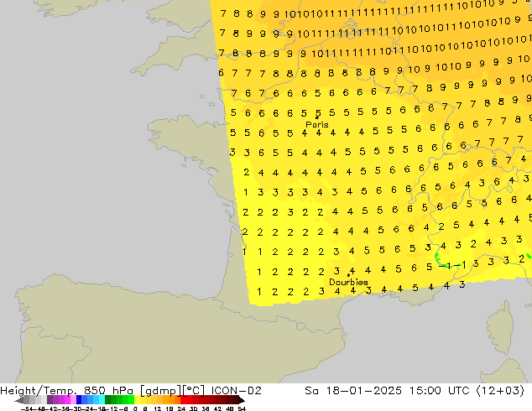Click the [gdmp] unit label
This screenshot has width=532, height=411.
click(161, 391)
